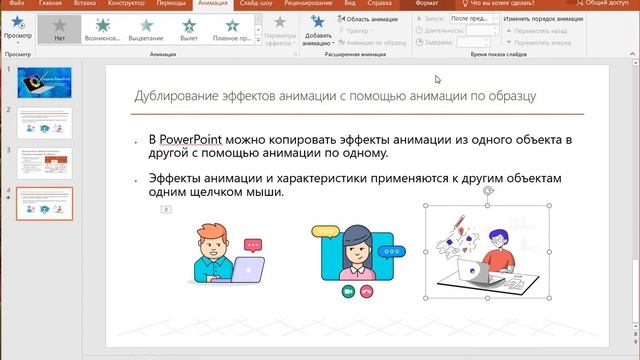Click the selected designer-at-desk illustration
Screen dimensions: 640x360
tap(487, 252)
